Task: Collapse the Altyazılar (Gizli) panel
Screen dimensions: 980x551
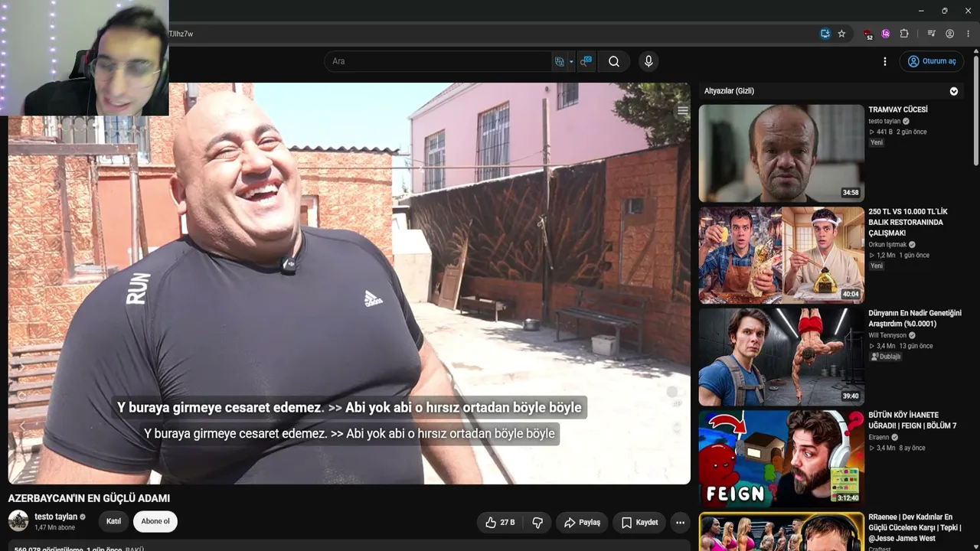Action: [954, 91]
